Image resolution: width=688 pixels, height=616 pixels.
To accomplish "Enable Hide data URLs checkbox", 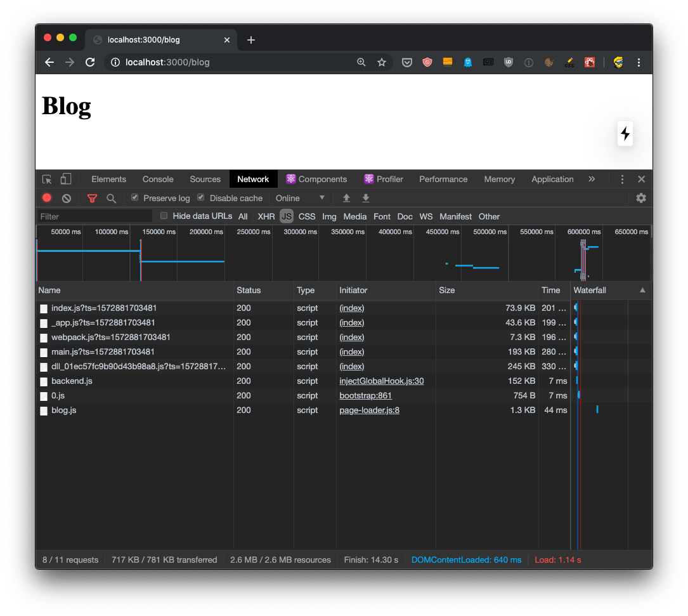I will (164, 216).
